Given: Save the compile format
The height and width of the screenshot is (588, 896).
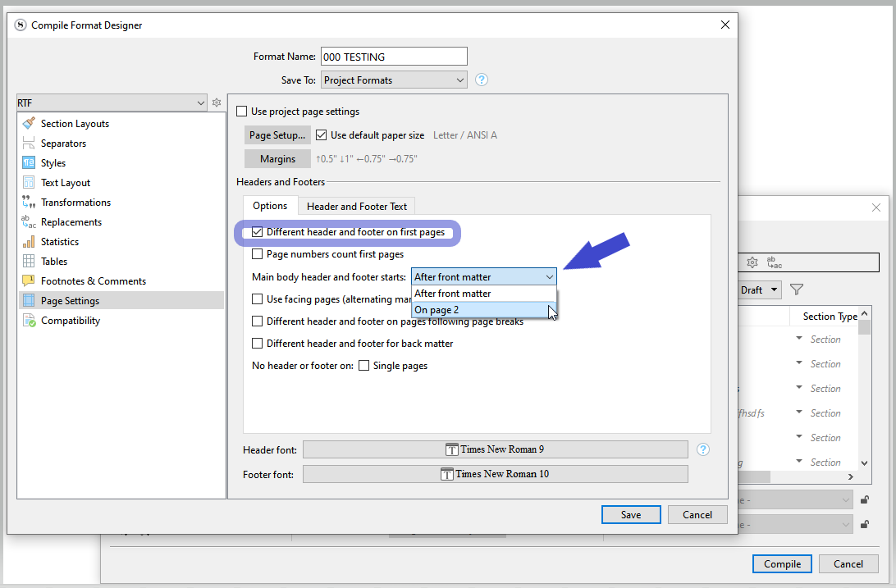Looking at the screenshot, I should tap(631, 514).
